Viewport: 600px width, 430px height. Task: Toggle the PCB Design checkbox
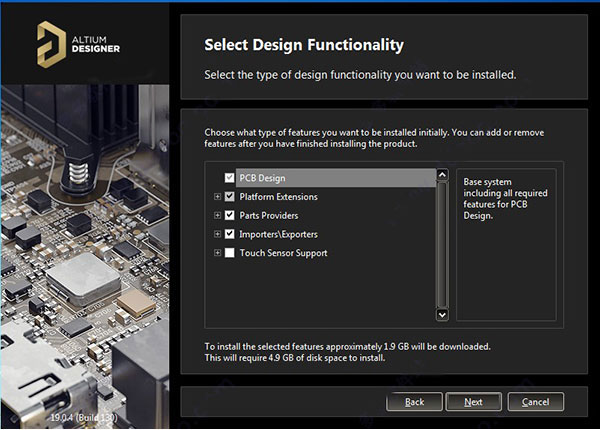pyautogui.click(x=230, y=178)
